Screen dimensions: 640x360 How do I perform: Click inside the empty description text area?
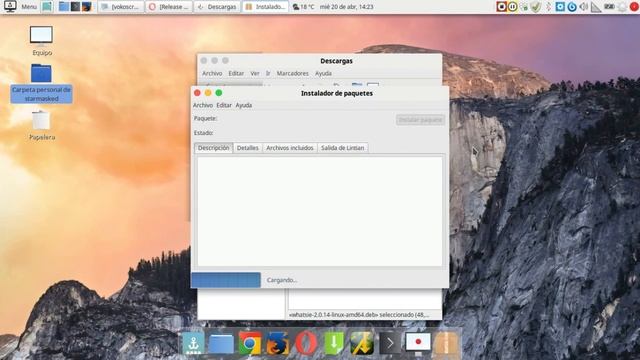pyautogui.click(x=320, y=211)
